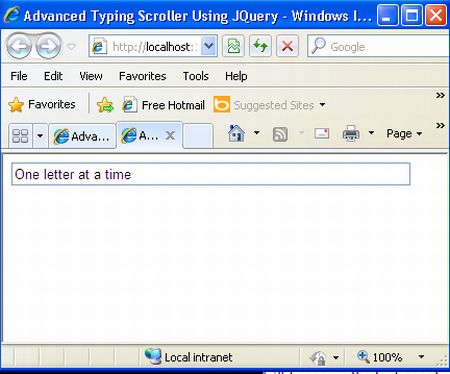Open the Favorites menu in menu bar
The height and width of the screenshot is (374, 450).
(142, 76)
